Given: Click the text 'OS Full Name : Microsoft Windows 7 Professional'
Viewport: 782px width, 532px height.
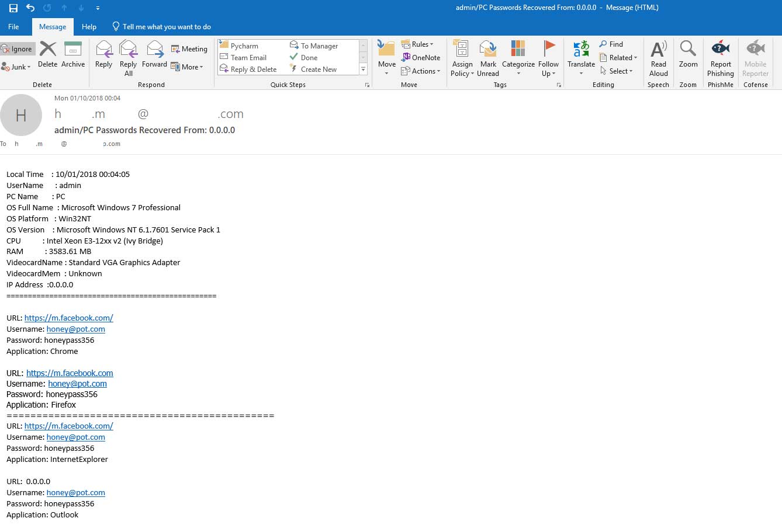Looking at the screenshot, I should [x=94, y=208].
